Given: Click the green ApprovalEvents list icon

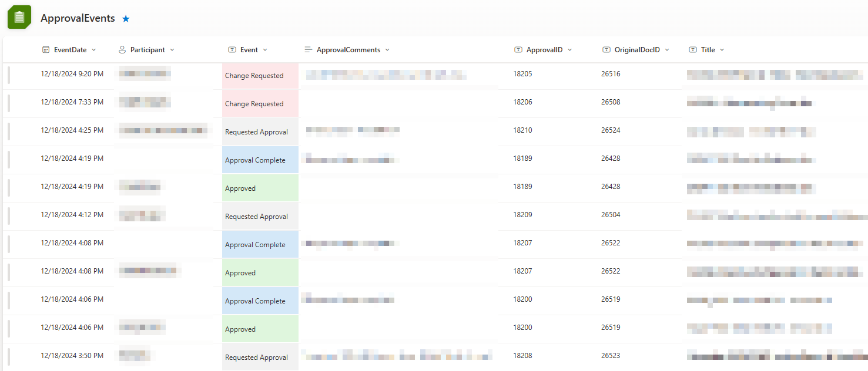Looking at the screenshot, I should coord(19,17).
